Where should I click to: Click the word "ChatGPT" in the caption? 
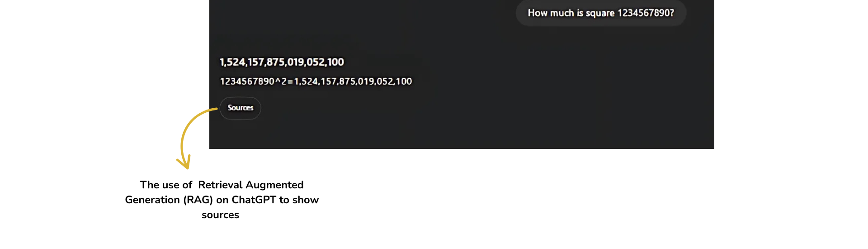pyautogui.click(x=254, y=200)
